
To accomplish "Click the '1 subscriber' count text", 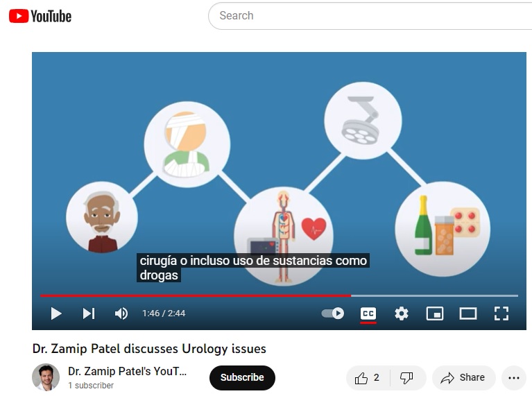I will [91, 386].
